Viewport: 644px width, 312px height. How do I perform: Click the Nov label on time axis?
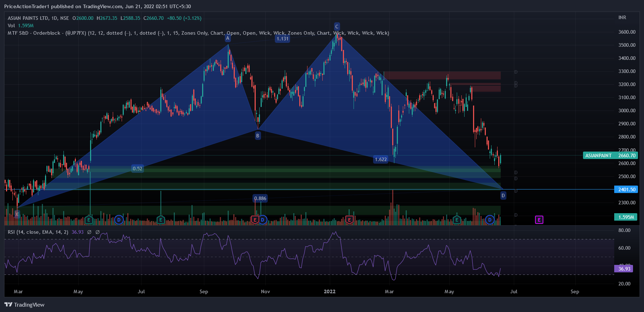pos(265,291)
